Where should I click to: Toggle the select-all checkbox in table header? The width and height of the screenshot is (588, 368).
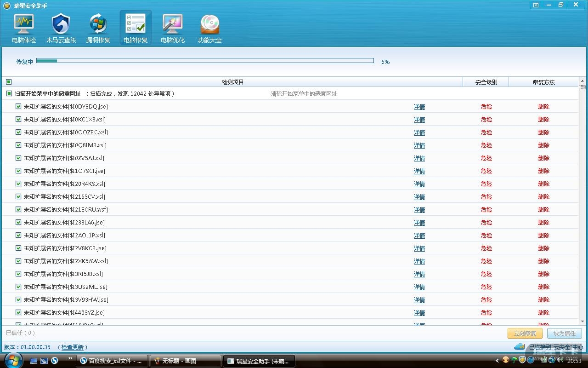(9, 82)
